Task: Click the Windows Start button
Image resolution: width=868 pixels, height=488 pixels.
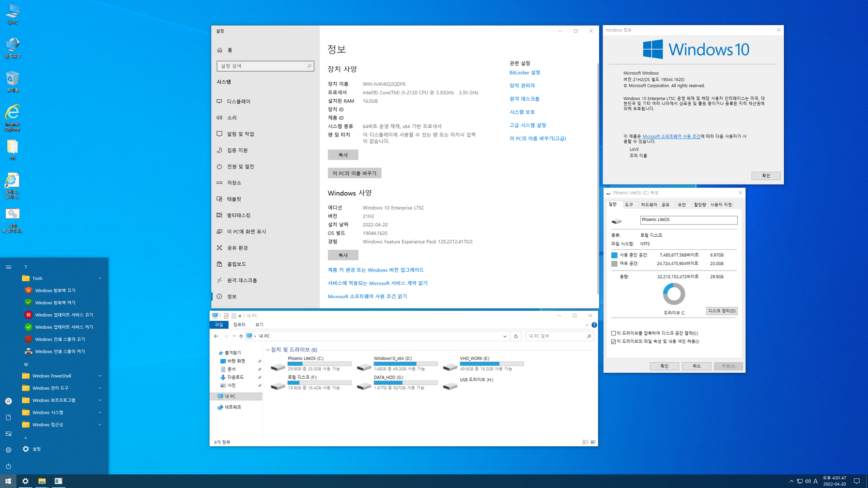Action: click(8, 481)
